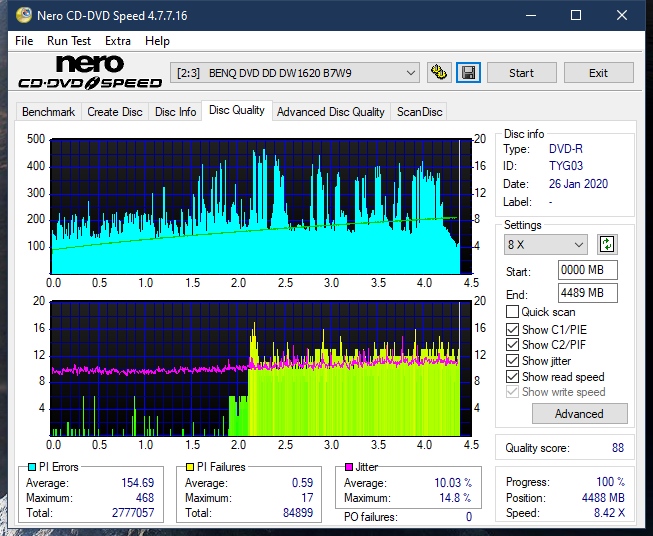The image size is (653, 536).
Task: Click the End position 4489 MB field
Action: (588, 293)
